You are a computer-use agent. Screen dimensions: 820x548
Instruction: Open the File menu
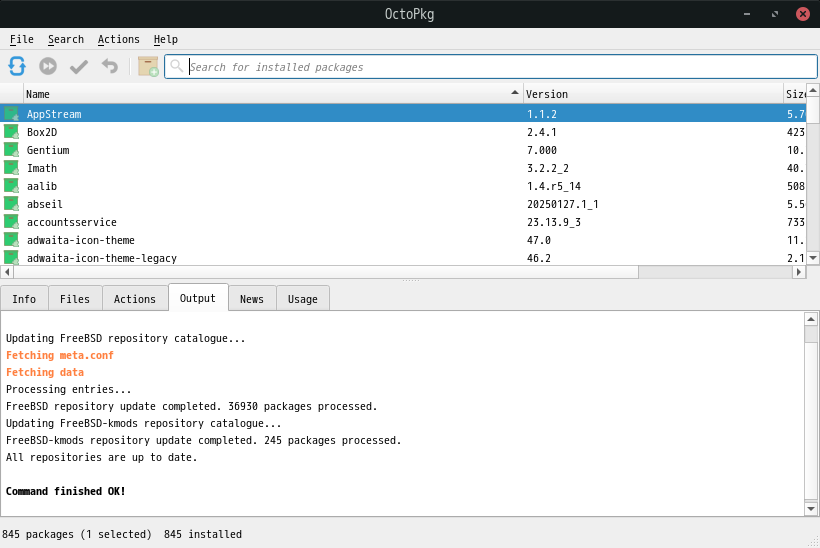click(x=21, y=39)
